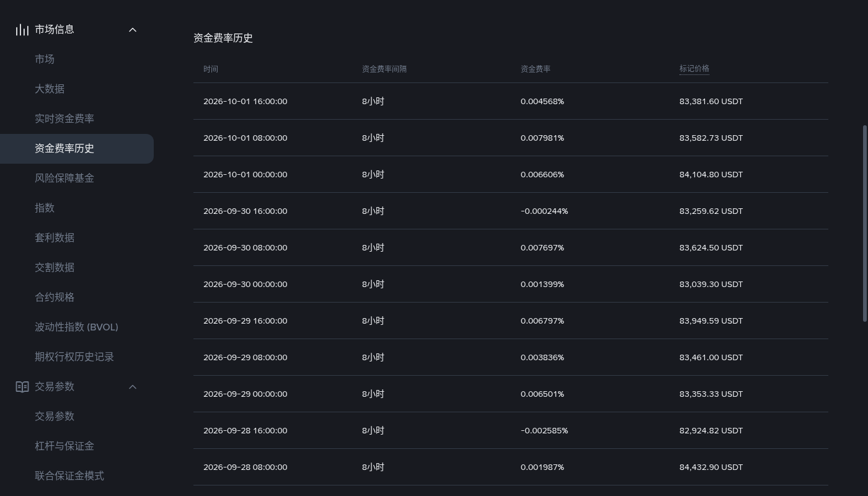Go to 实时资金费率 page

64,119
